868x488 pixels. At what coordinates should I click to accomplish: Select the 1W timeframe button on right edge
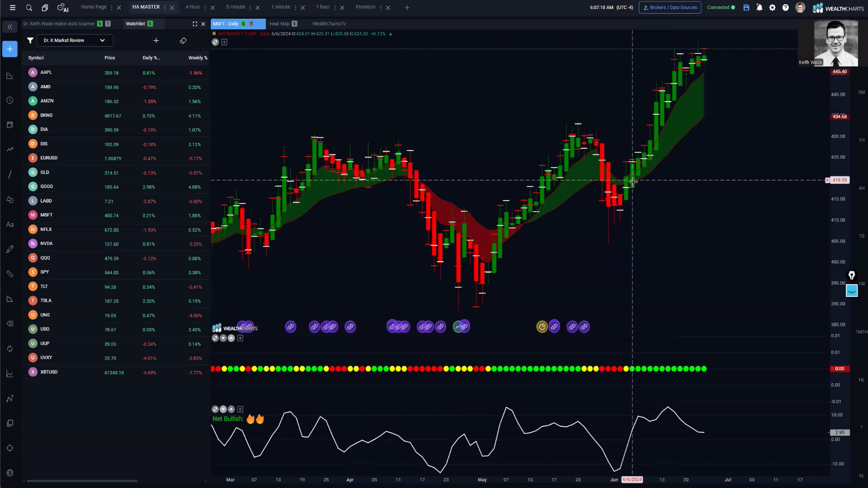pyautogui.click(x=862, y=284)
